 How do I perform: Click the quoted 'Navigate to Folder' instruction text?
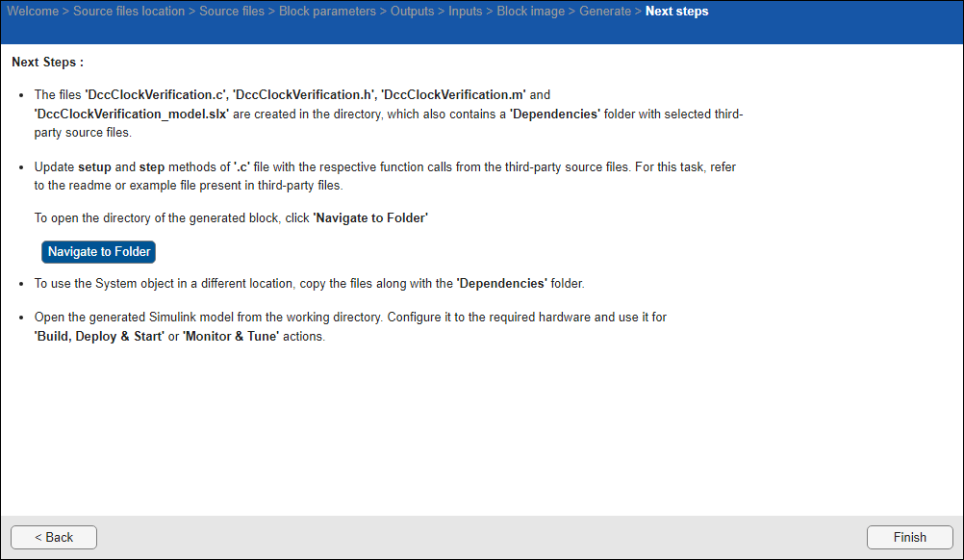point(370,218)
